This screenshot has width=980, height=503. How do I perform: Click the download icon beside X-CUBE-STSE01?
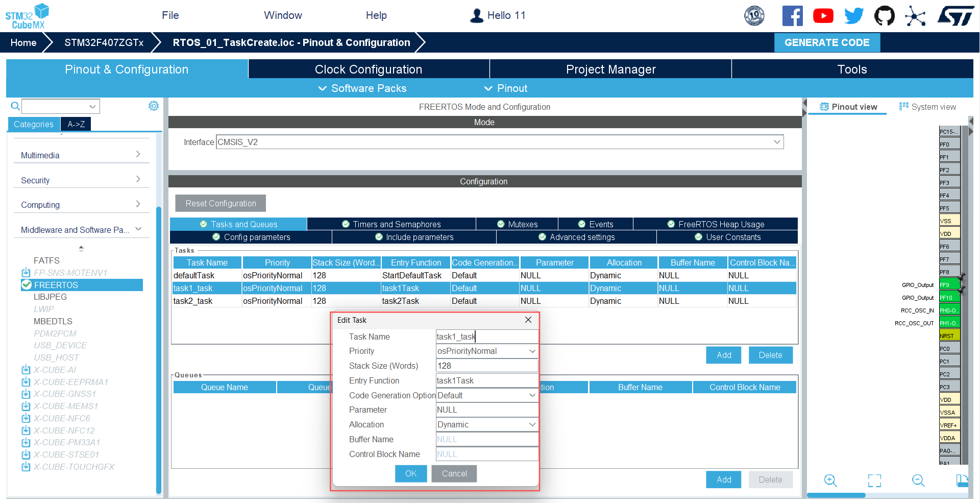[26, 454]
